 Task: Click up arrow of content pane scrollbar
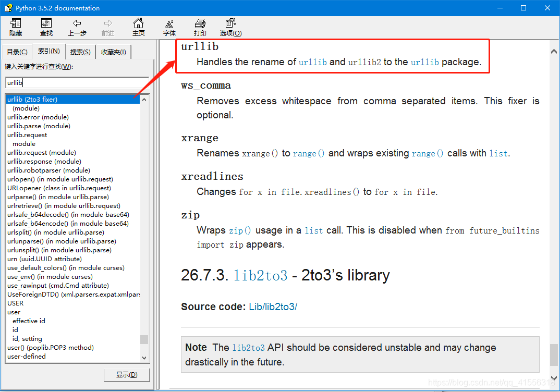554,52
